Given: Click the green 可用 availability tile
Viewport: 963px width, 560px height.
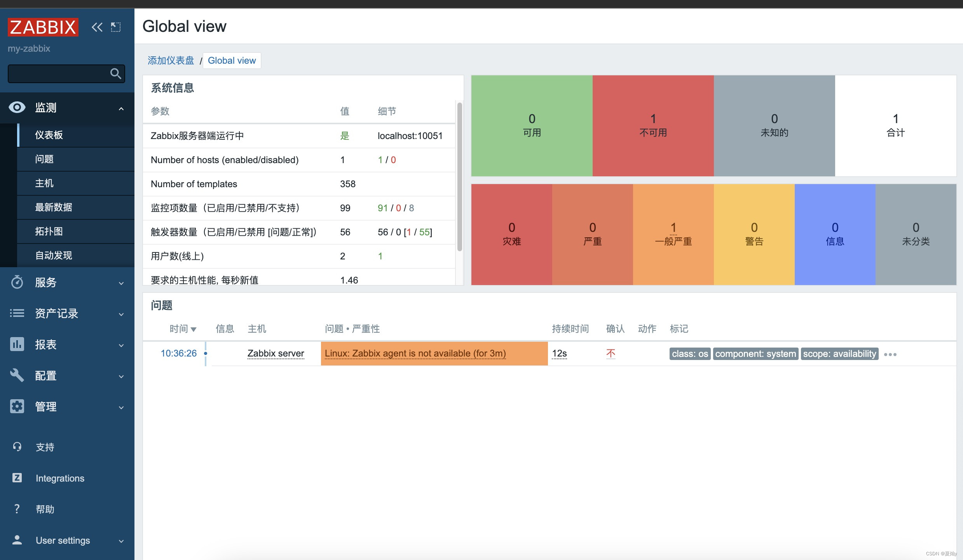Looking at the screenshot, I should [532, 126].
